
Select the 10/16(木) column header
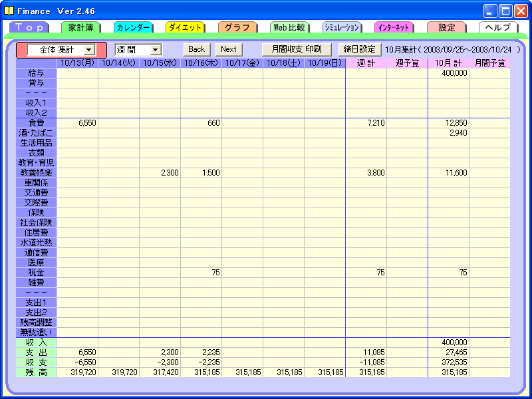point(201,63)
